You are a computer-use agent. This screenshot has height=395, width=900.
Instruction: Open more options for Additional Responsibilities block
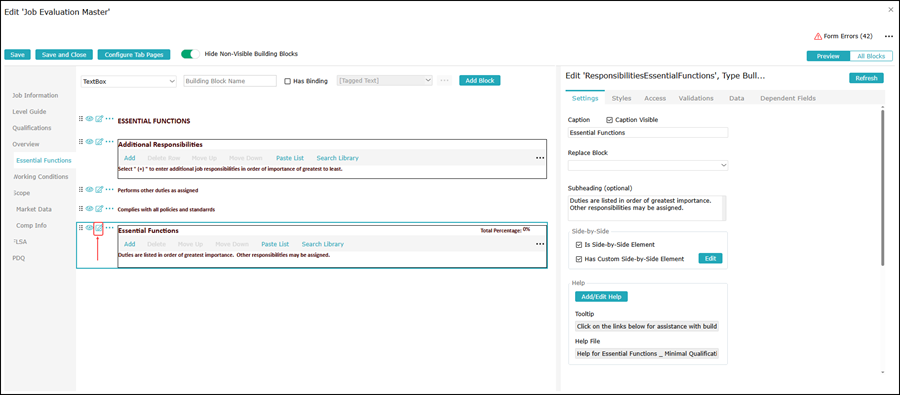click(x=110, y=141)
